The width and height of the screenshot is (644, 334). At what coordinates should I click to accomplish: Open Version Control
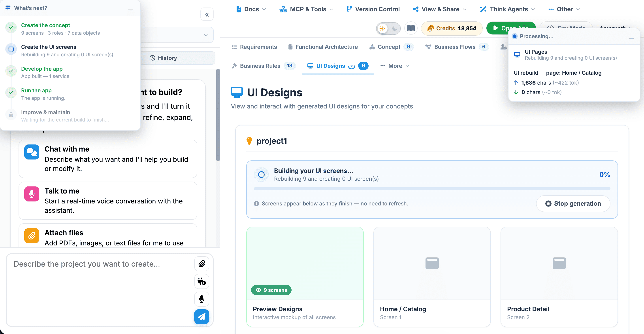373,9
